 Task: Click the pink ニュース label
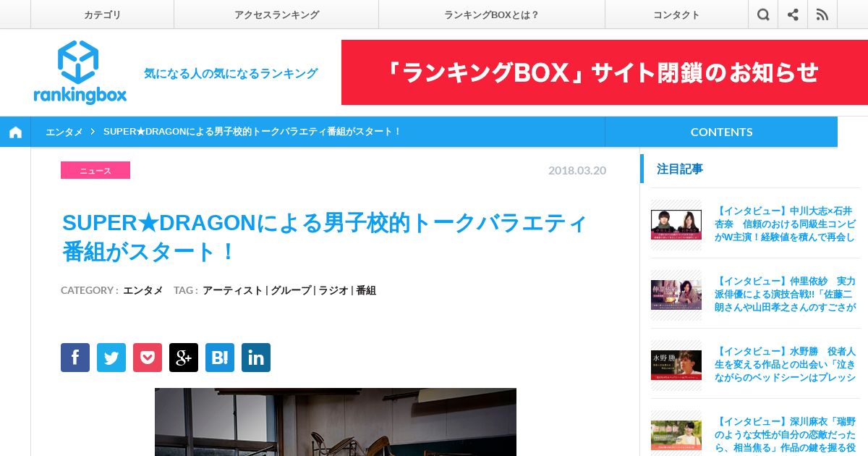point(95,170)
